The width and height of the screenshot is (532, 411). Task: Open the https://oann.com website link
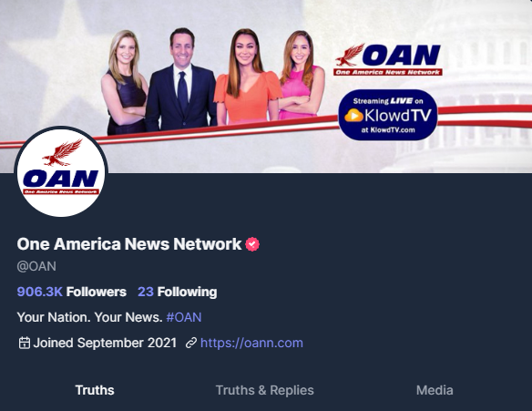click(x=251, y=343)
